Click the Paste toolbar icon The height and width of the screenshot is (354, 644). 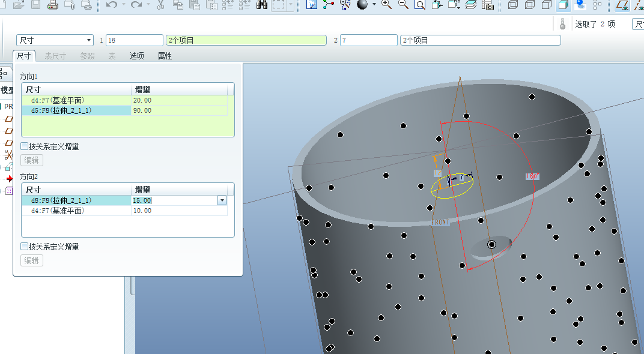pyautogui.click(x=194, y=5)
